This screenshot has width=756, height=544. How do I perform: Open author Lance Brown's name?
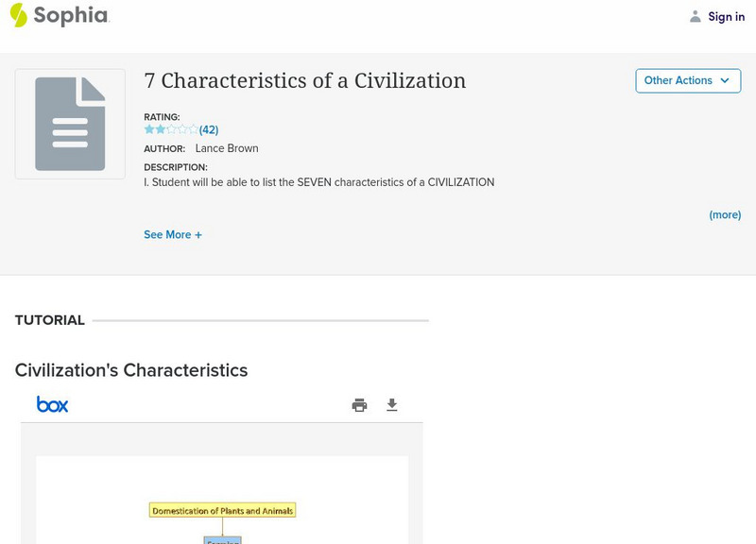[x=227, y=148]
